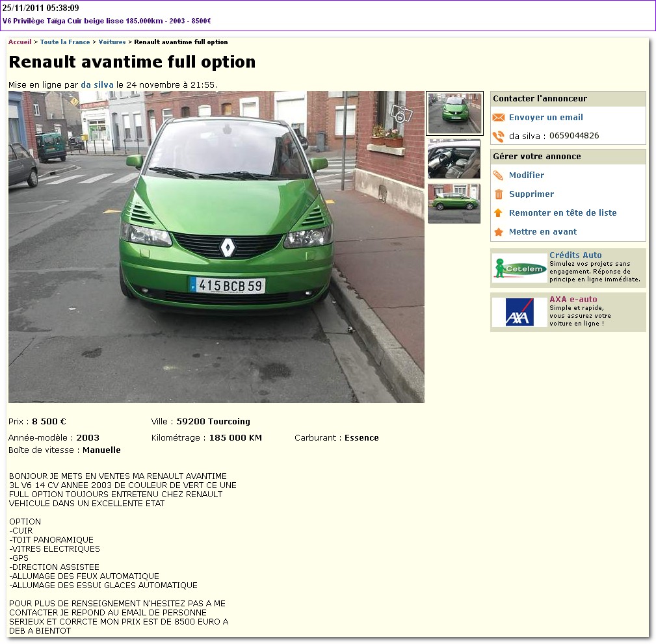Open Toute la France breadcrumb link
This screenshot has height=644, width=656.
65,42
